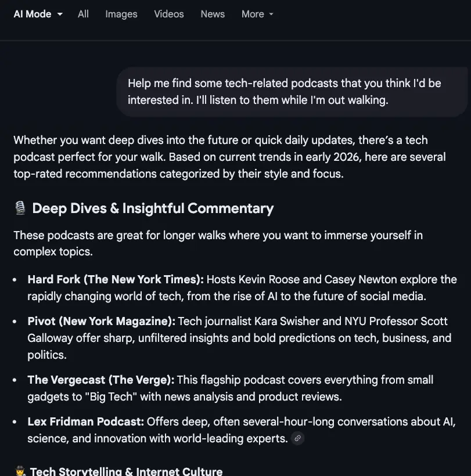Click the Deep Dives & Insightful Commentary heading
Viewport: 471px width, 476px height.
tap(153, 208)
